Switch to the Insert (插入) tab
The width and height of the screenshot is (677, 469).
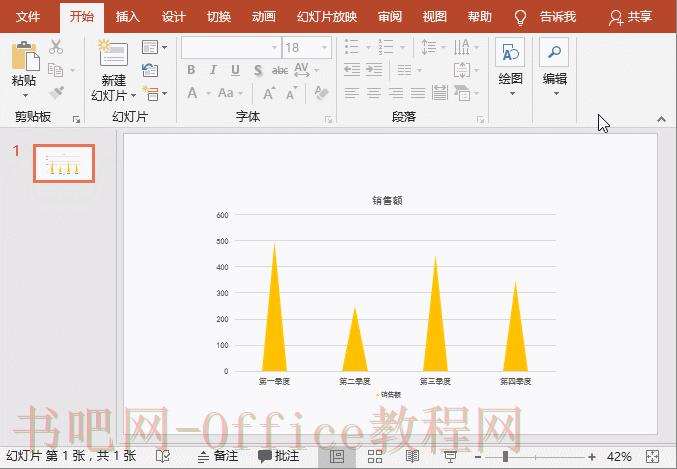(x=127, y=17)
